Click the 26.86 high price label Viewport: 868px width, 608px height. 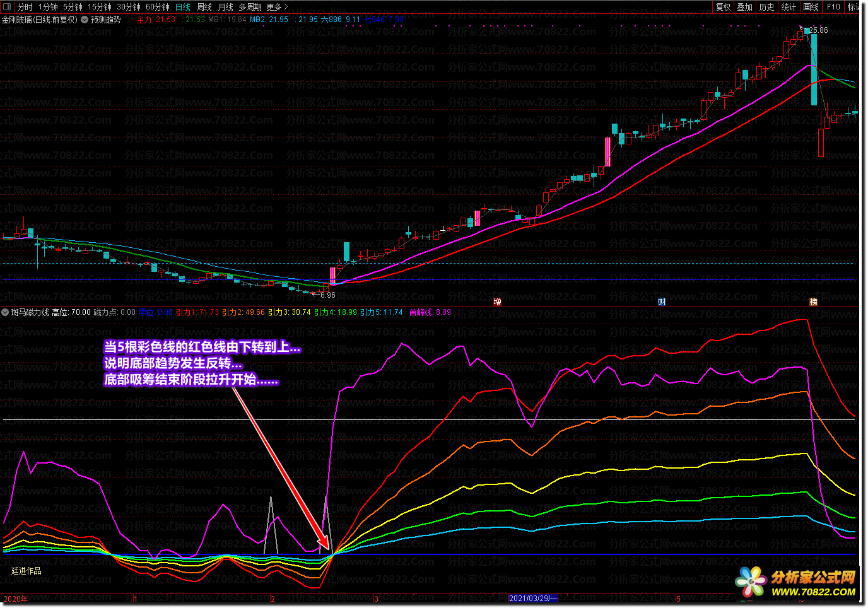pyautogui.click(x=818, y=30)
